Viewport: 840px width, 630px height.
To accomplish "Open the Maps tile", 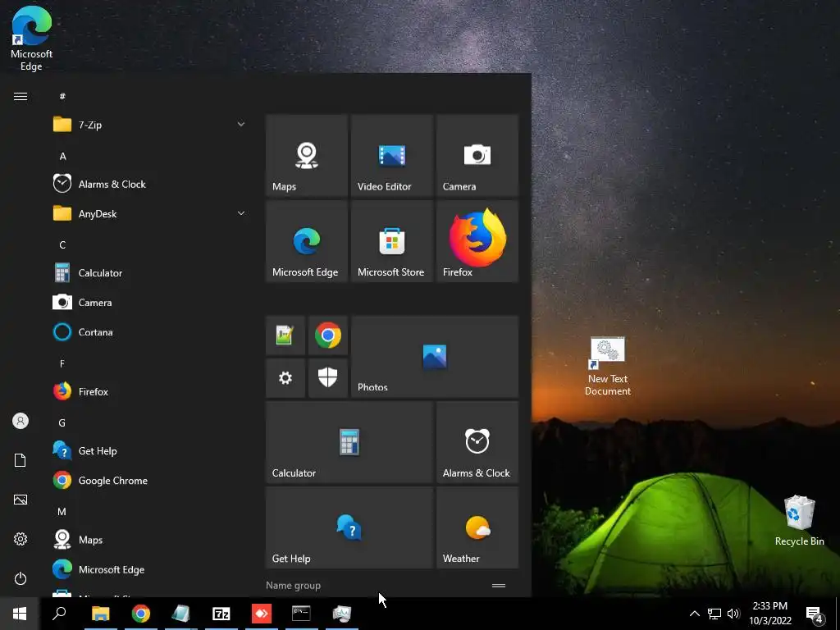I will pyautogui.click(x=307, y=155).
